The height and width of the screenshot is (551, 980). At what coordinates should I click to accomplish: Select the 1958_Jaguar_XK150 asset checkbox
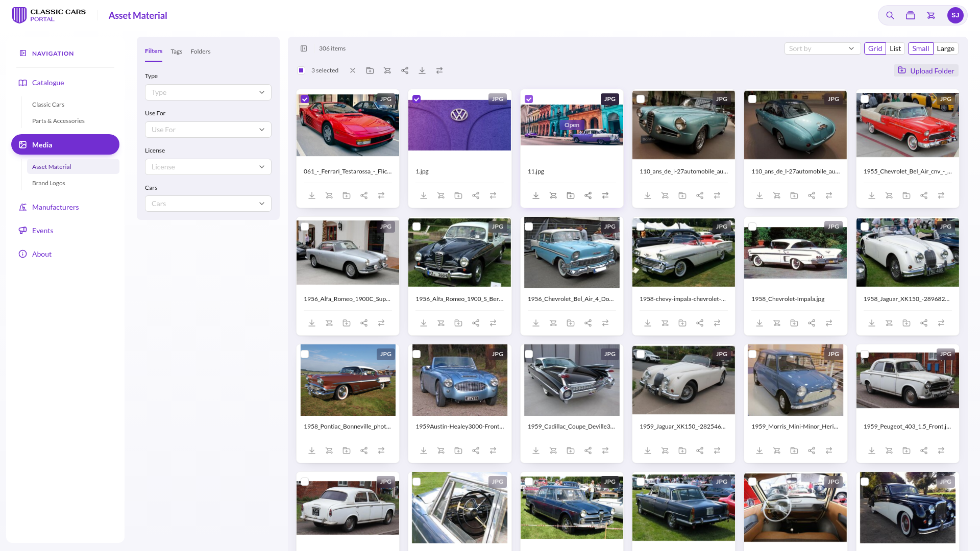coord(865,227)
